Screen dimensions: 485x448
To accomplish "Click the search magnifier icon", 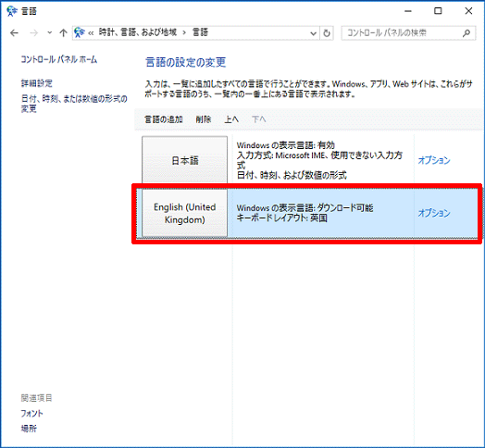I will 466,32.
